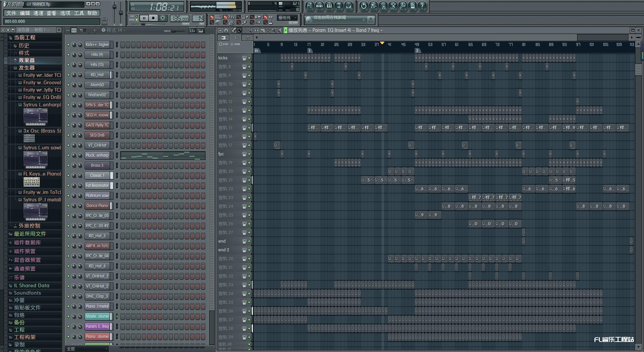The image size is (644, 352).
Task: Open keyboard editor in step sequencer
Action: (201, 31)
